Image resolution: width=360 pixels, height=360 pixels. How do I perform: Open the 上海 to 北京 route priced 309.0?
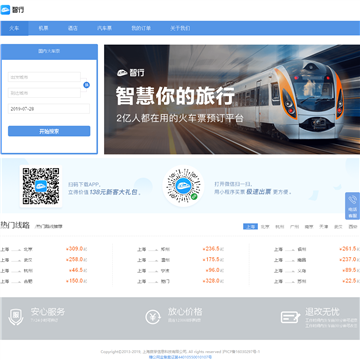coord(44,249)
